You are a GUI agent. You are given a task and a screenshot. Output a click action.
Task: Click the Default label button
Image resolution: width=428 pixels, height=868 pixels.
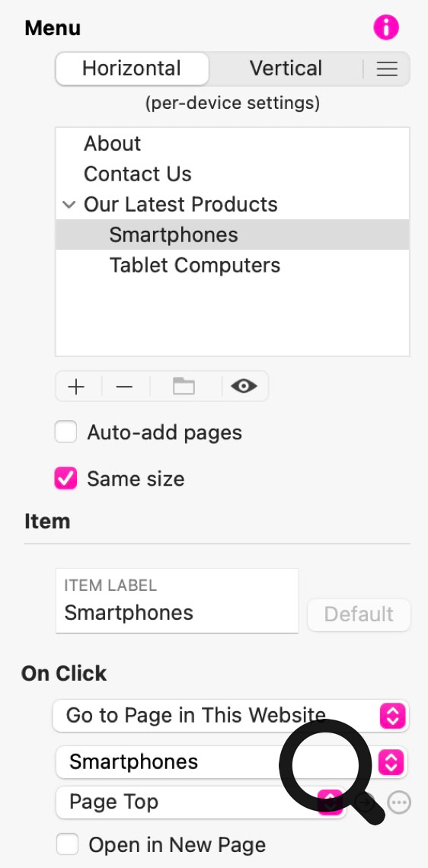(x=359, y=614)
